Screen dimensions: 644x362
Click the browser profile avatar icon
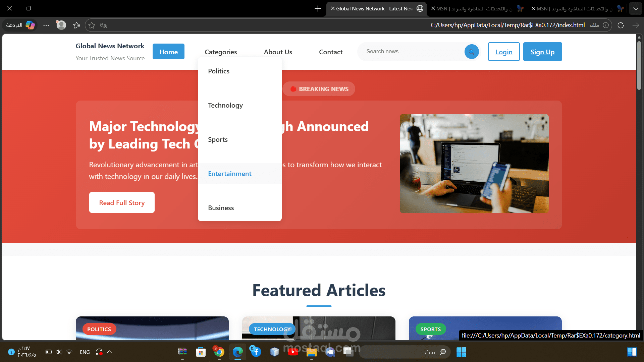tap(61, 25)
